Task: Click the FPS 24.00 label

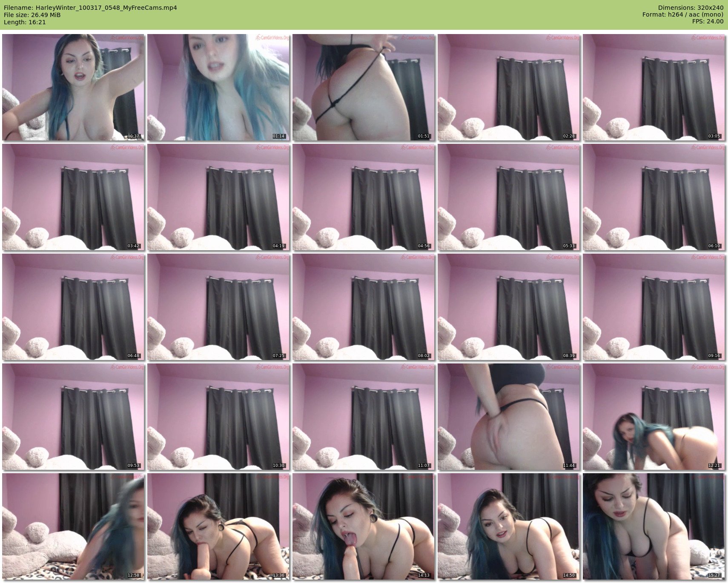Action: coord(708,21)
